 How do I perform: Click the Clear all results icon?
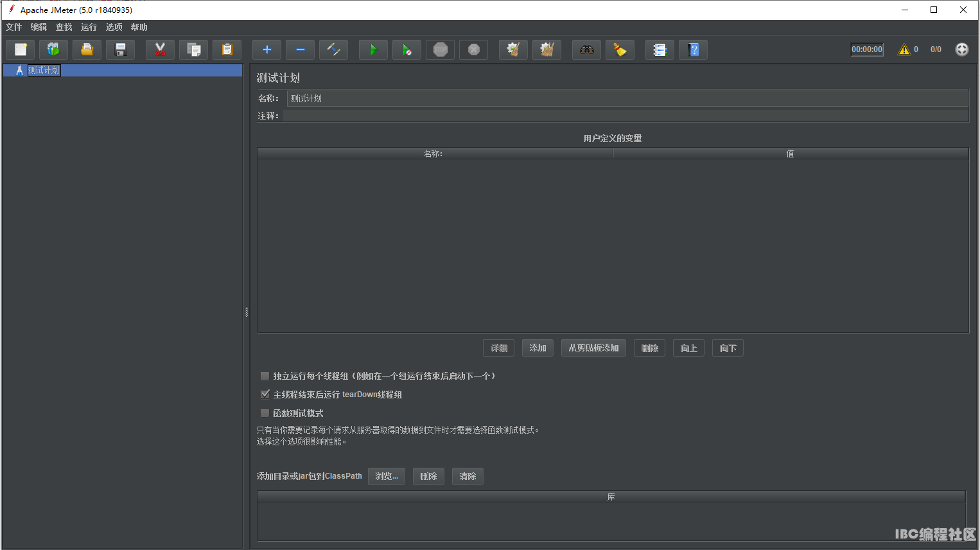coord(547,49)
